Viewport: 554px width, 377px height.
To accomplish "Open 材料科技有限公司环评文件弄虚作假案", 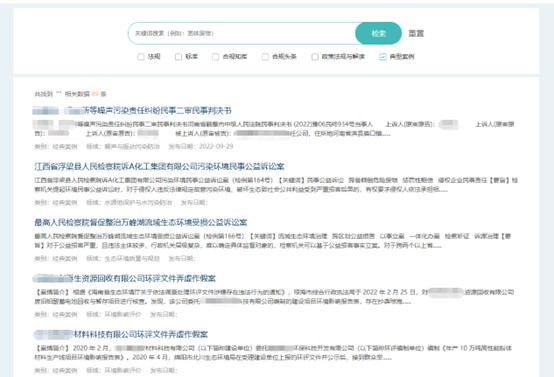I will point(121,334).
